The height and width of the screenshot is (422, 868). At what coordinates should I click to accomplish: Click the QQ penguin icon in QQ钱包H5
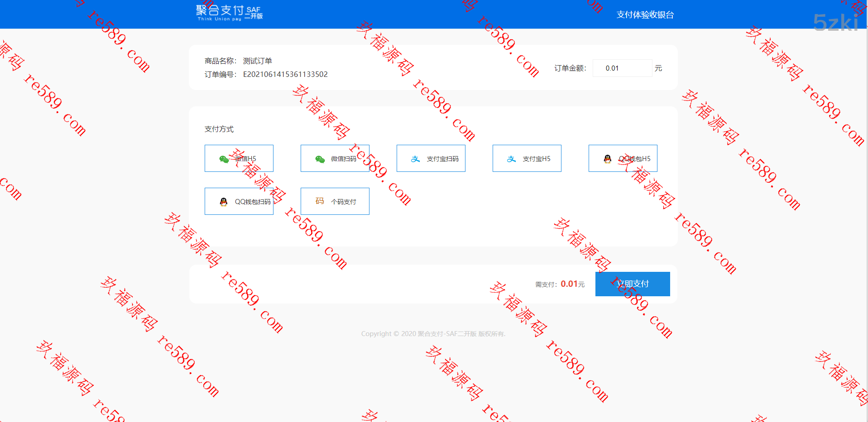(x=607, y=159)
